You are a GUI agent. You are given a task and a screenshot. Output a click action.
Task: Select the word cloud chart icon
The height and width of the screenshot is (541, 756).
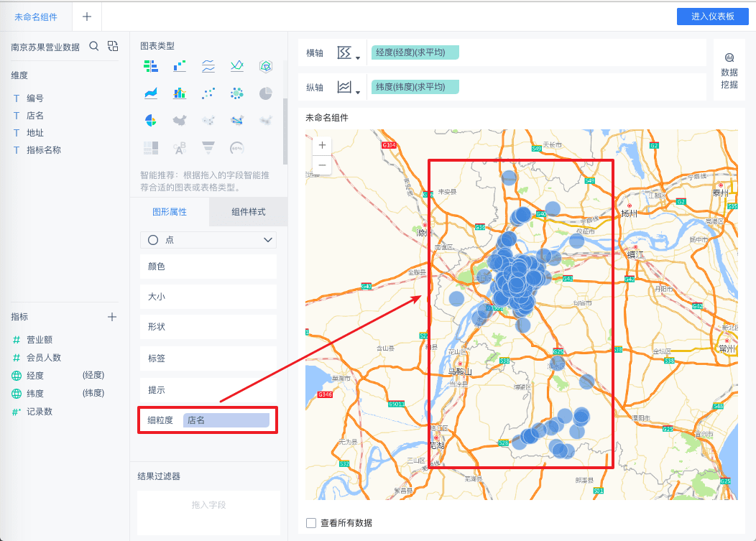tap(180, 147)
